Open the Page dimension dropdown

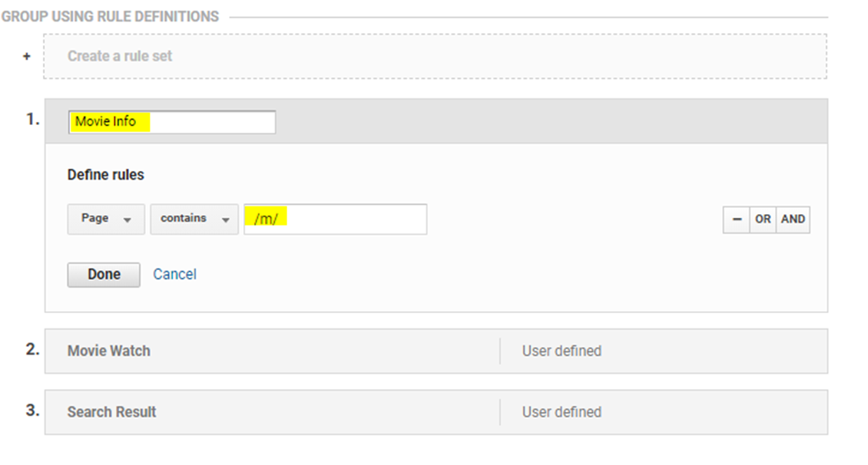tap(106, 219)
